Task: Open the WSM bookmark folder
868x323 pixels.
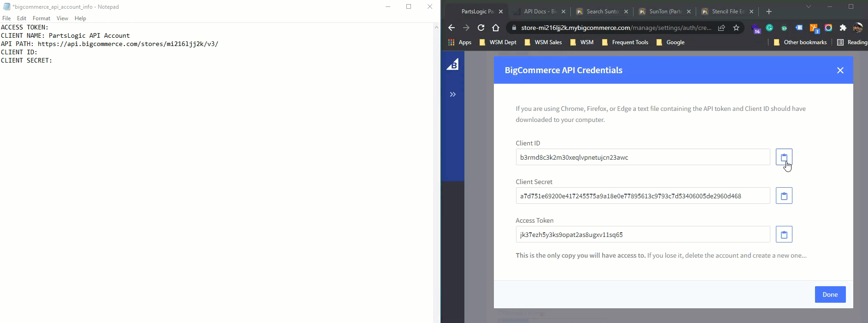Action: click(582, 42)
